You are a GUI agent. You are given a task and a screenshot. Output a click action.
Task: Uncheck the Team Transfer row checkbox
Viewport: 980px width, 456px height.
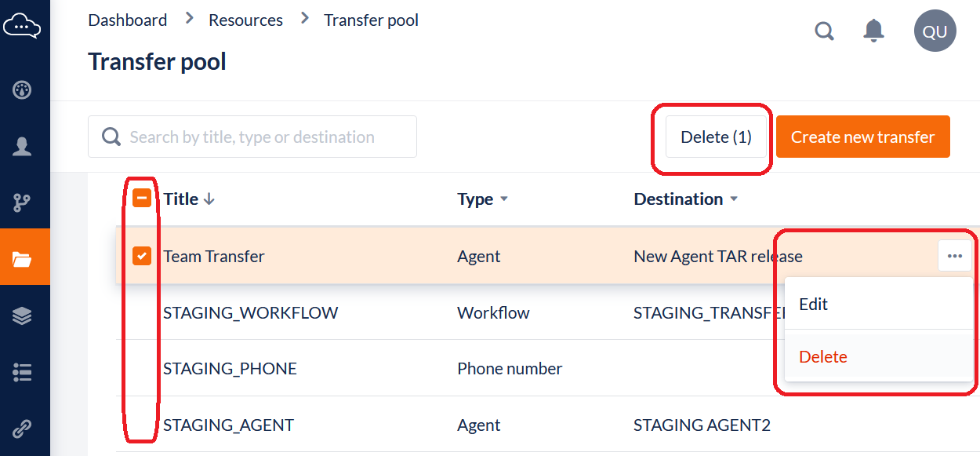(x=142, y=256)
